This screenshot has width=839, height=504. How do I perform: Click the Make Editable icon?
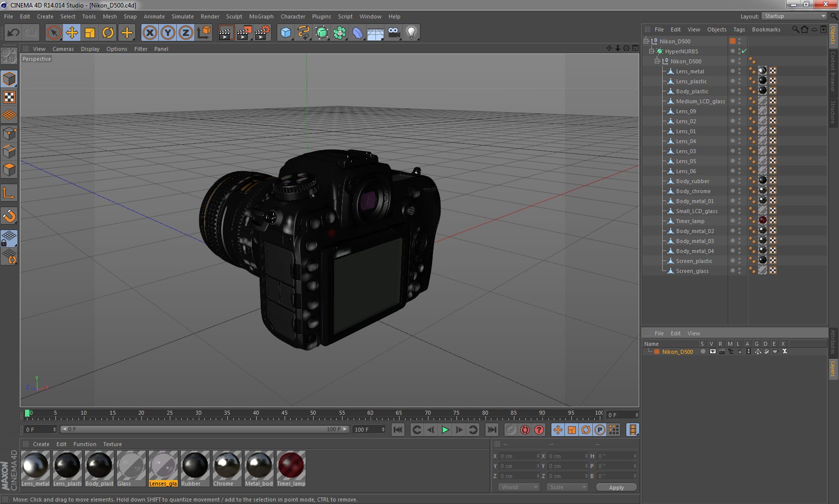pyautogui.click(x=9, y=56)
